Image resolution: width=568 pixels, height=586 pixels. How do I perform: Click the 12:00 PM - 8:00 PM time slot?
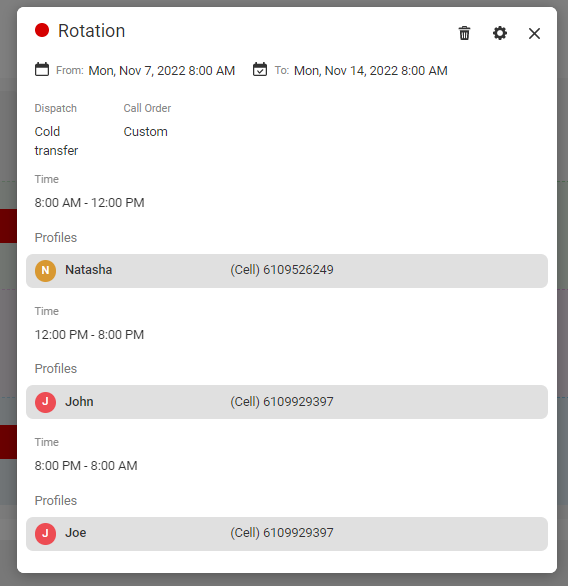[89, 334]
